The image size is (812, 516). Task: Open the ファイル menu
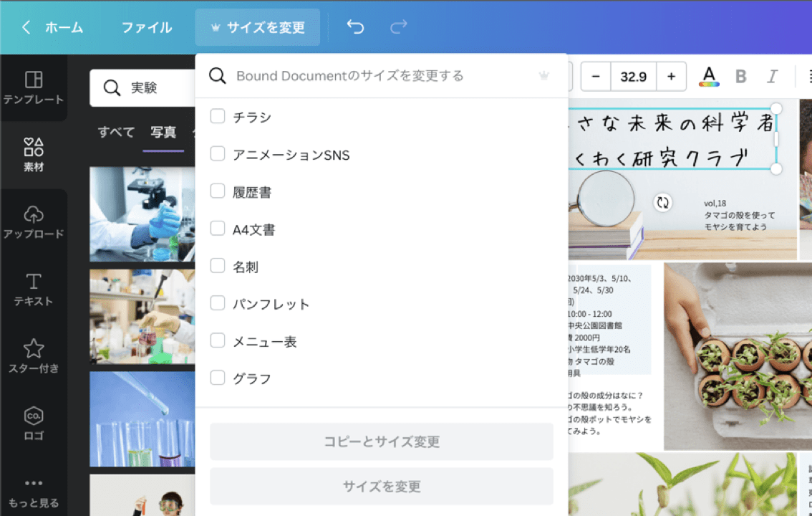[146, 27]
